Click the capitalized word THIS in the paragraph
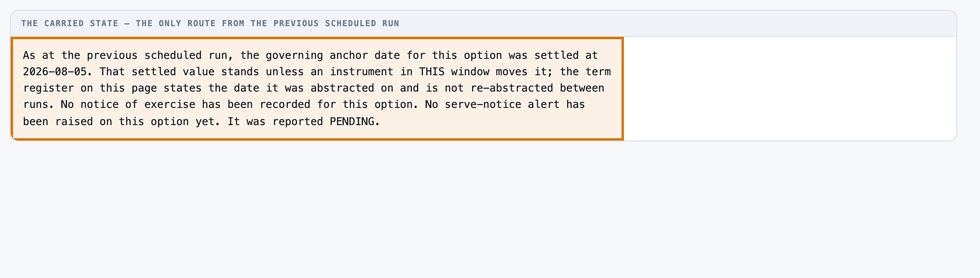 point(432,72)
